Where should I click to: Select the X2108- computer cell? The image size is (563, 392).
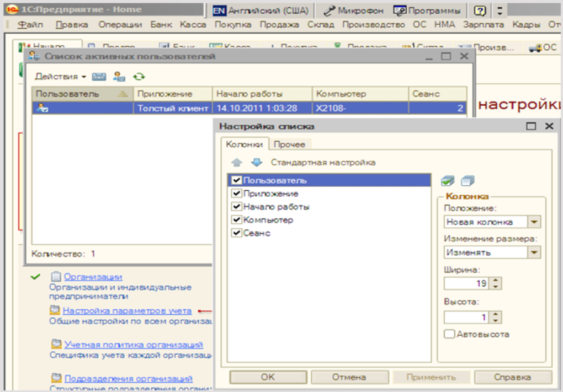click(360, 108)
